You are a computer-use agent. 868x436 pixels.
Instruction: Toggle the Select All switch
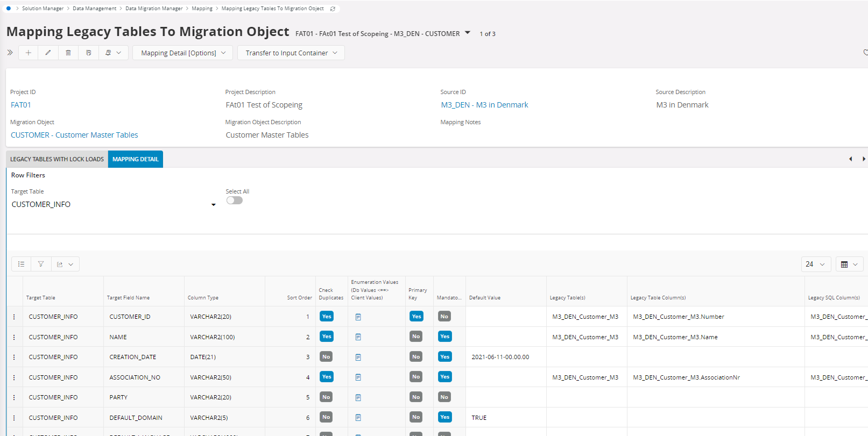[x=235, y=201]
